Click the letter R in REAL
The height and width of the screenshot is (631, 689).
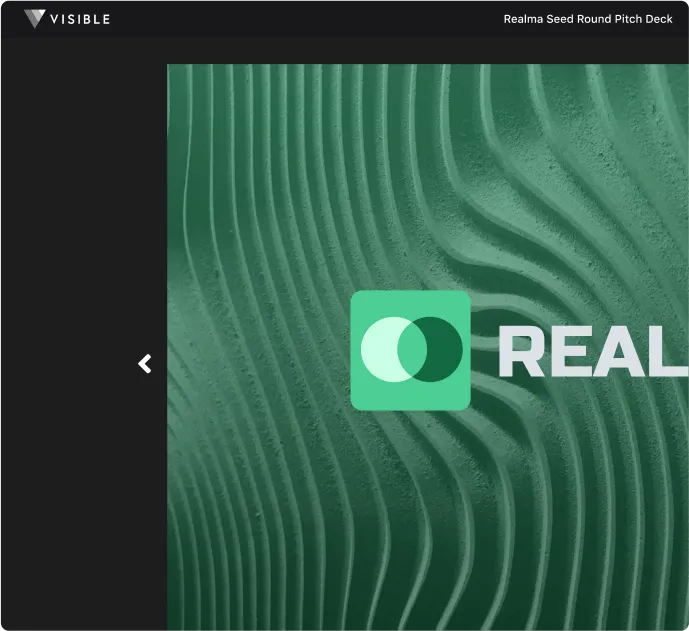(x=523, y=352)
